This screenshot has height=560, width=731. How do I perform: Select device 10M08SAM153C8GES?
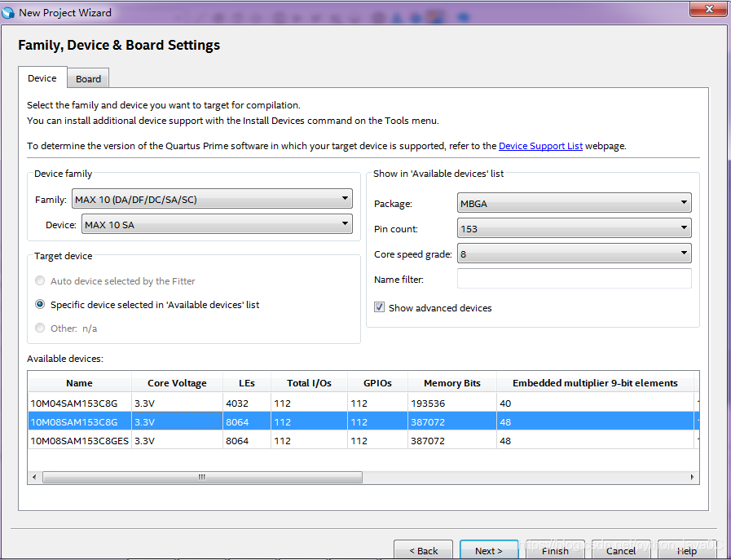(79, 441)
